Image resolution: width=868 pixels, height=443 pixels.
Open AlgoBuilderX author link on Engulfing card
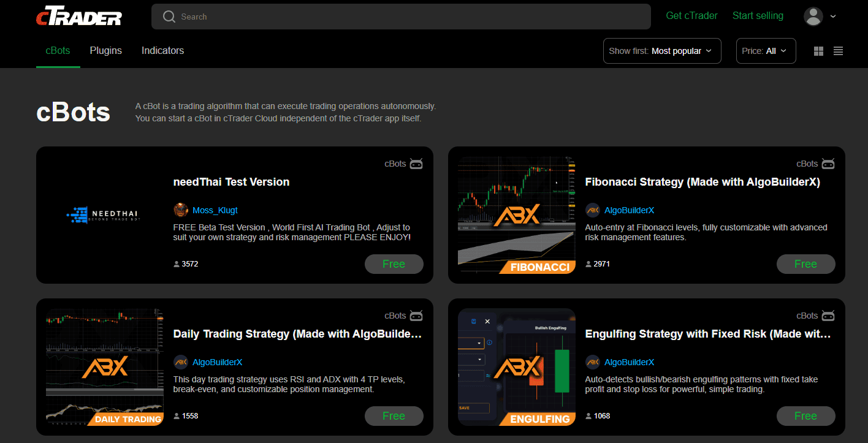(x=630, y=362)
